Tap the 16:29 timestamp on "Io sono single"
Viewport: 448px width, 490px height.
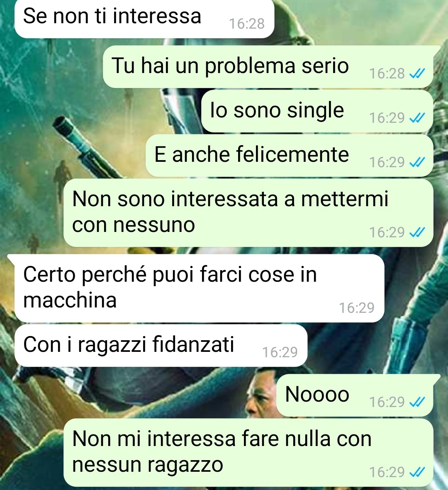[387, 118]
